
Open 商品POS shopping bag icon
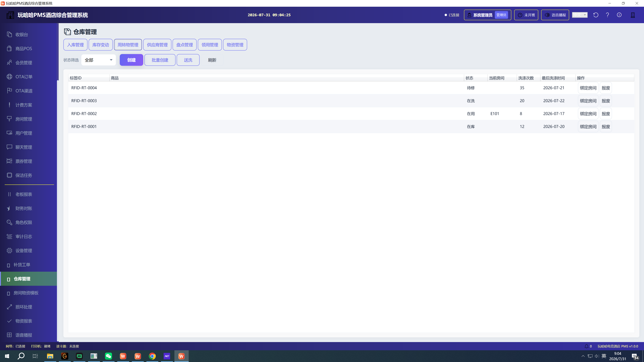coord(9,48)
